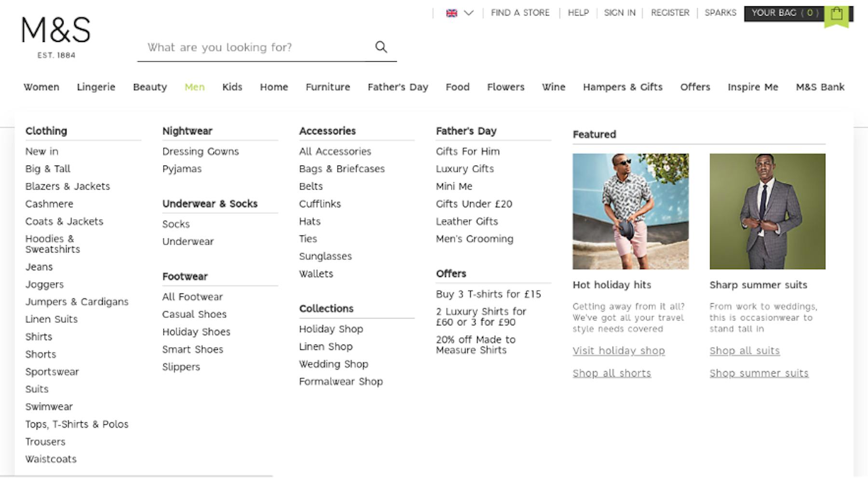Screen dimensions: 868x485
Task: Open the Furniture menu
Action: [328, 87]
